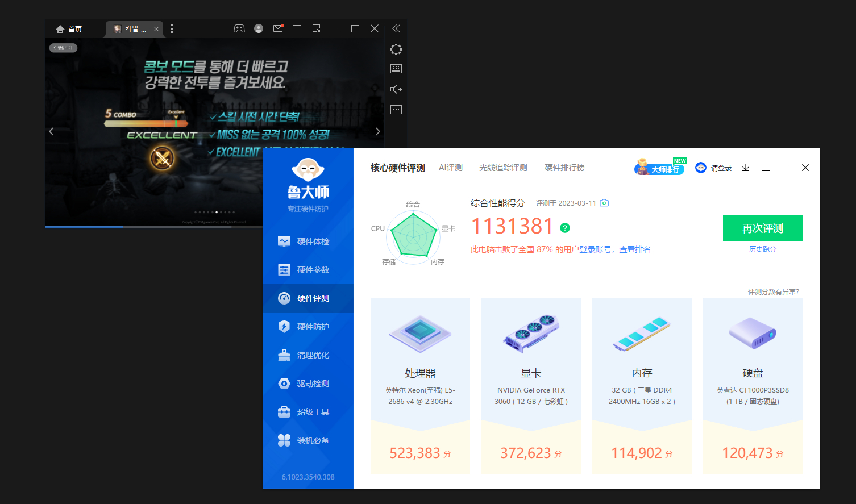Click the crossed swords combo icon in the game
Screen dimensions: 856x504
coord(163,158)
